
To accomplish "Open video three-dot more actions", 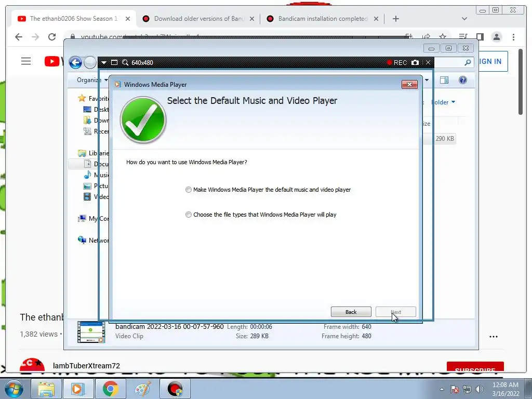I will pyautogui.click(x=494, y=337).
